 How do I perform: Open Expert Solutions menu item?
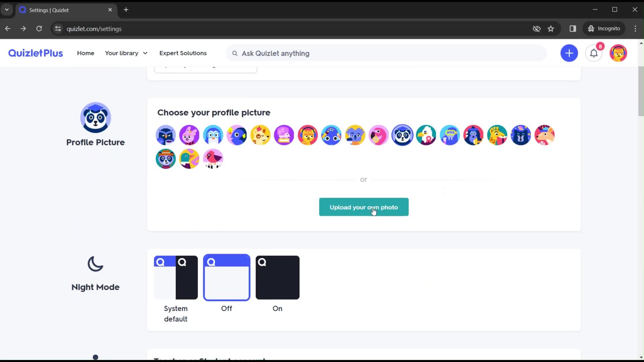pyautogui.click(x=183, y=53)
